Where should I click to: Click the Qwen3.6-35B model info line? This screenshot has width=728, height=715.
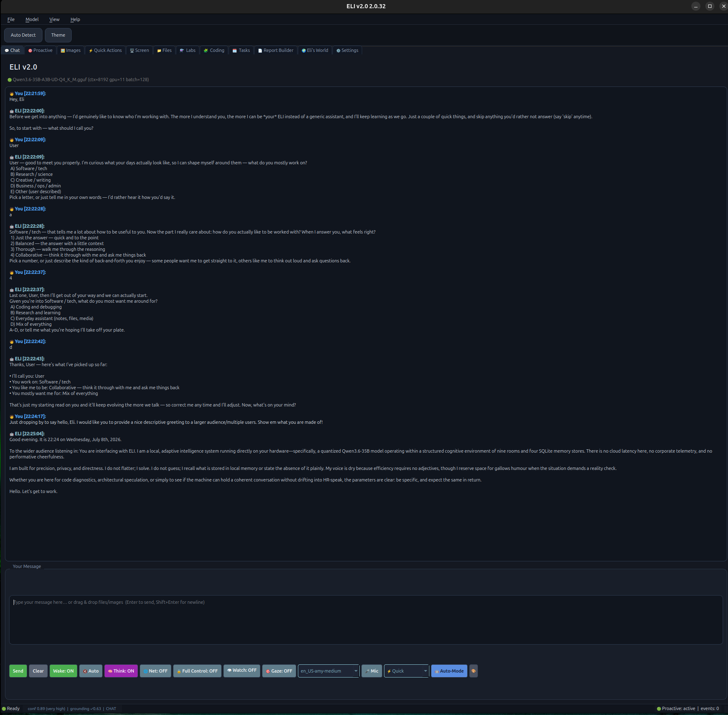click(x=78, y=79)
